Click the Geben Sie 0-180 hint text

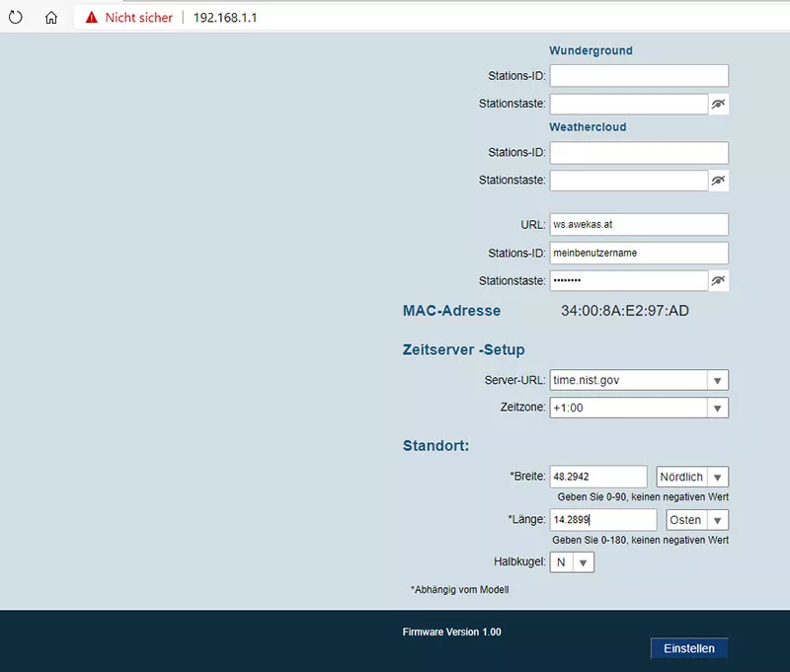640,540
